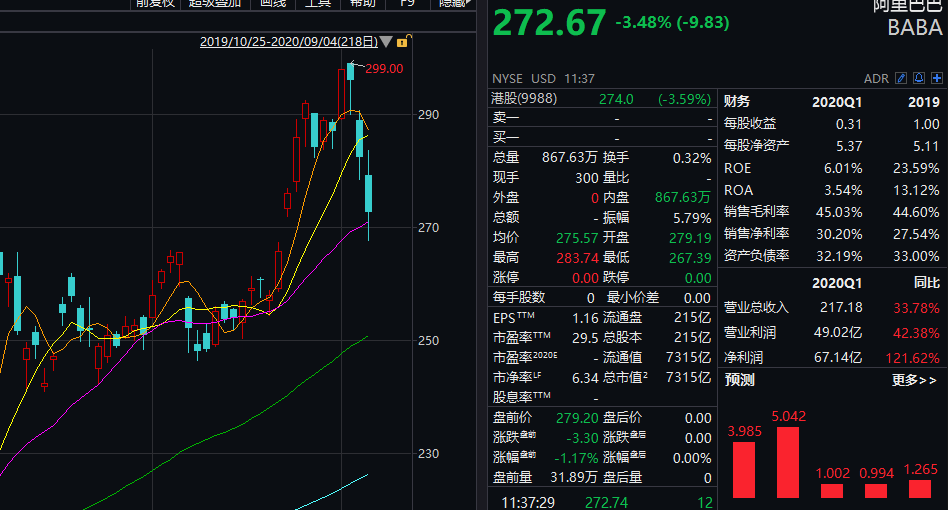Click the 2020Q1 column header in 财务
948x510 pixels.
837,102
